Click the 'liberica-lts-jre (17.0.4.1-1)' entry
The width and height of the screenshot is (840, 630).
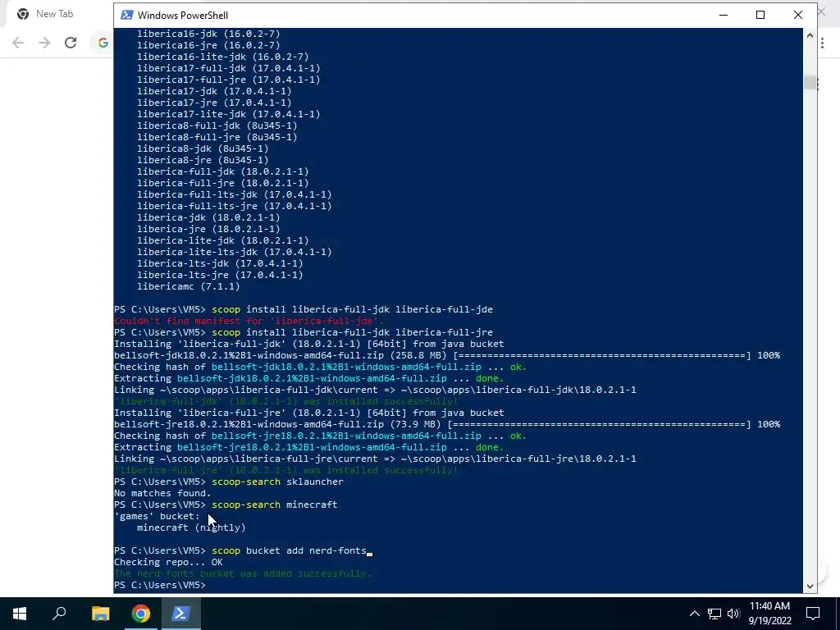pyautogui.click(x=220, y=275)
